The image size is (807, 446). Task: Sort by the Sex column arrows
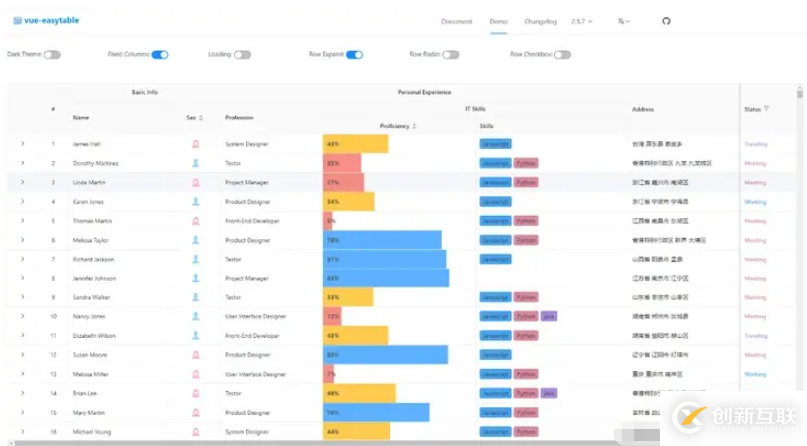click(x=201, y=118)
